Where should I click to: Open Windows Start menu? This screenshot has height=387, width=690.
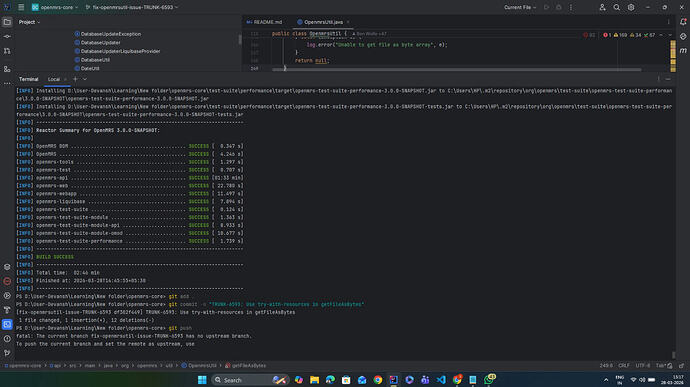(x=202, y=380)
